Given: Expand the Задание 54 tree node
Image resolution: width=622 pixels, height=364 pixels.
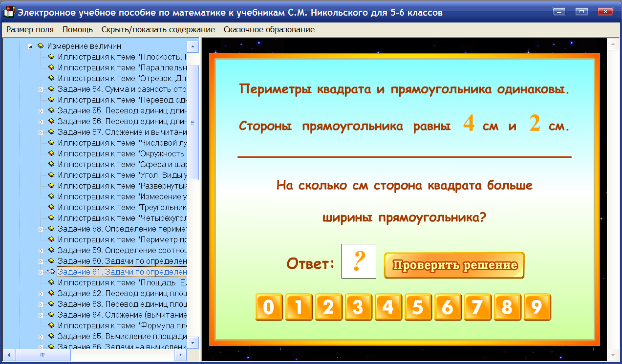Looking at the screenshot, I should [x=41, y=89].
